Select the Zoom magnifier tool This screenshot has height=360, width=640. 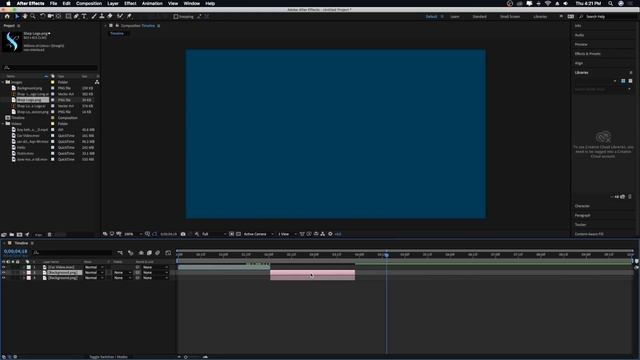pyautogui.click(x=33, y=16)
